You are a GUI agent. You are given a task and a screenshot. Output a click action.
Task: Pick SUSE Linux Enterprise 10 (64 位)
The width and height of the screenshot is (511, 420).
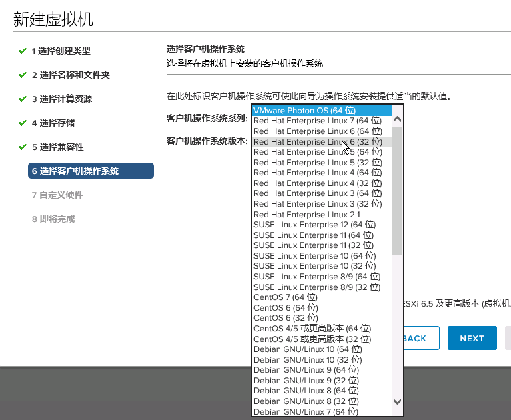coord(322,256)
